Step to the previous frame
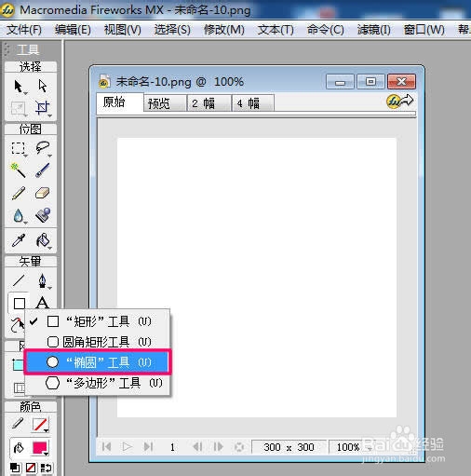The width and height of the screenshot is (471, 476). tap(197, 447)
